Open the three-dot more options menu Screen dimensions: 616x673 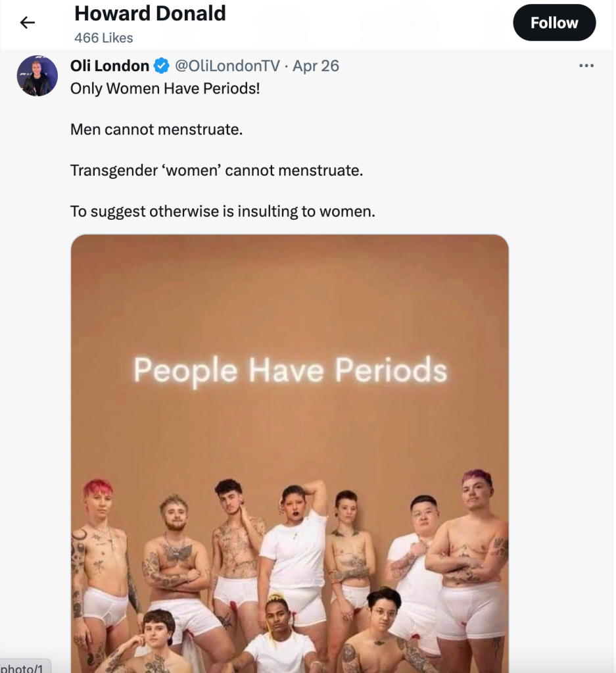(x=586, y=66)
